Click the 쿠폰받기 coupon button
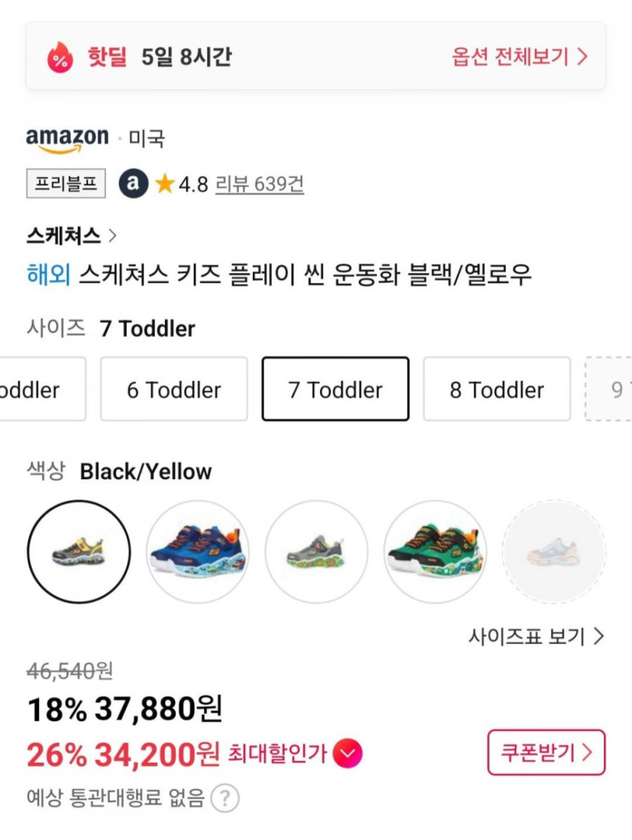632x840 pixels. (x=546, y=752)
